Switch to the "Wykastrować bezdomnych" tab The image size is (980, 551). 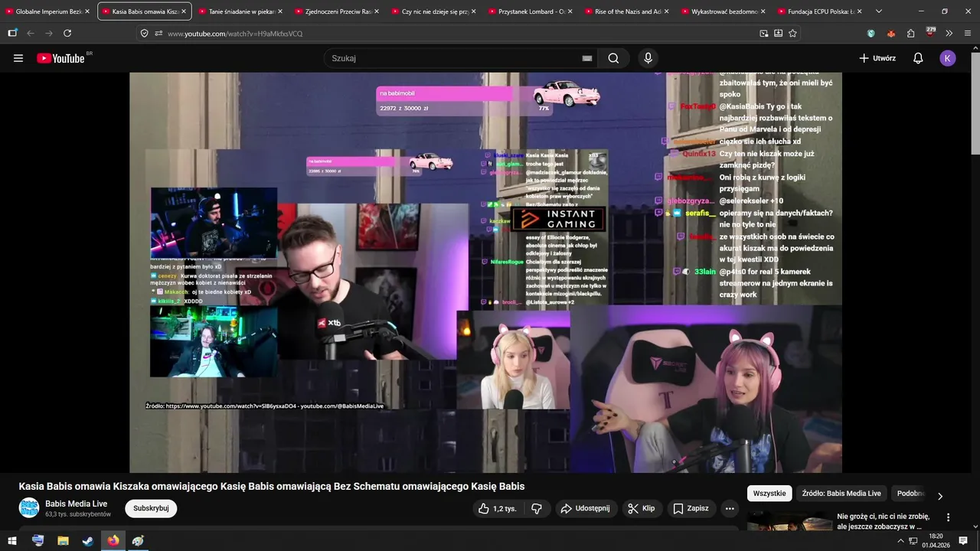tap(724, 11)
